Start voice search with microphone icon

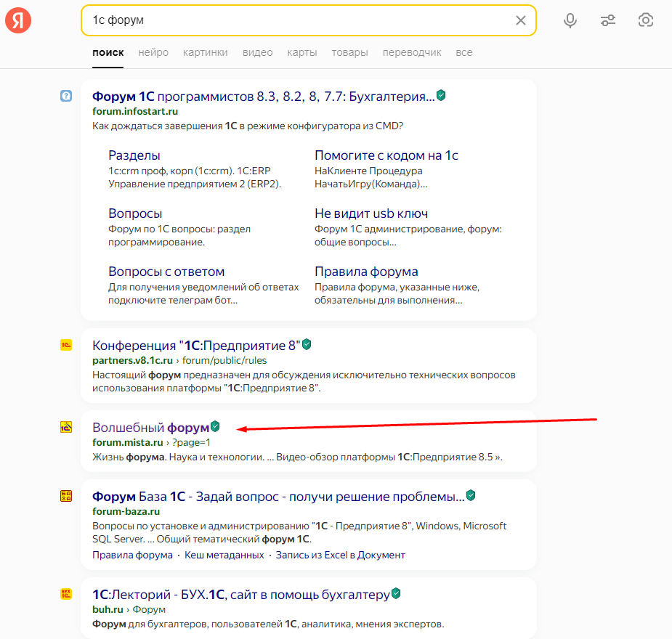pyautogui.click(x=570, y=20)
